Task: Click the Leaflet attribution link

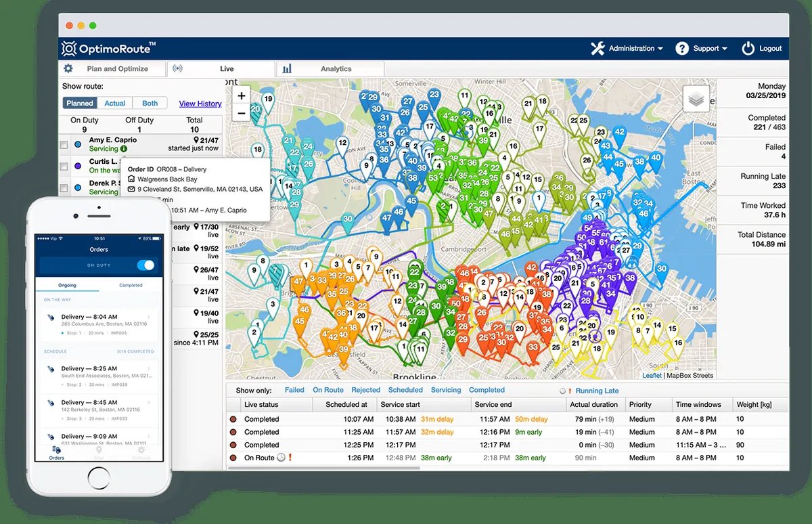Action: pos(652,376)
